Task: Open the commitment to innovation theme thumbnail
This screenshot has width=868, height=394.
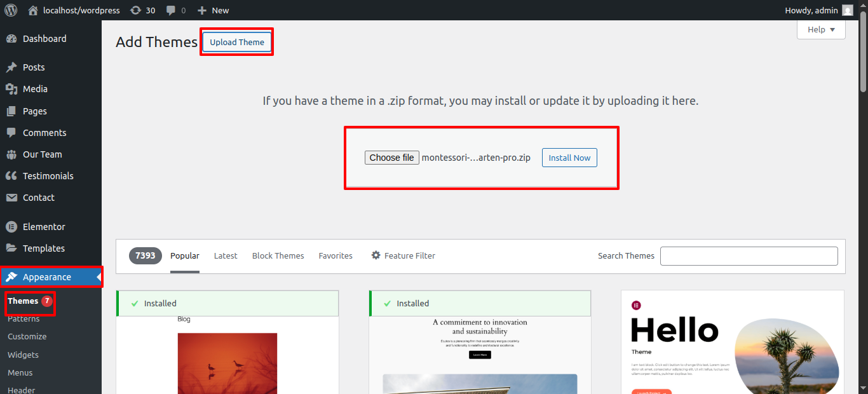Action: [x=480, y=355]
